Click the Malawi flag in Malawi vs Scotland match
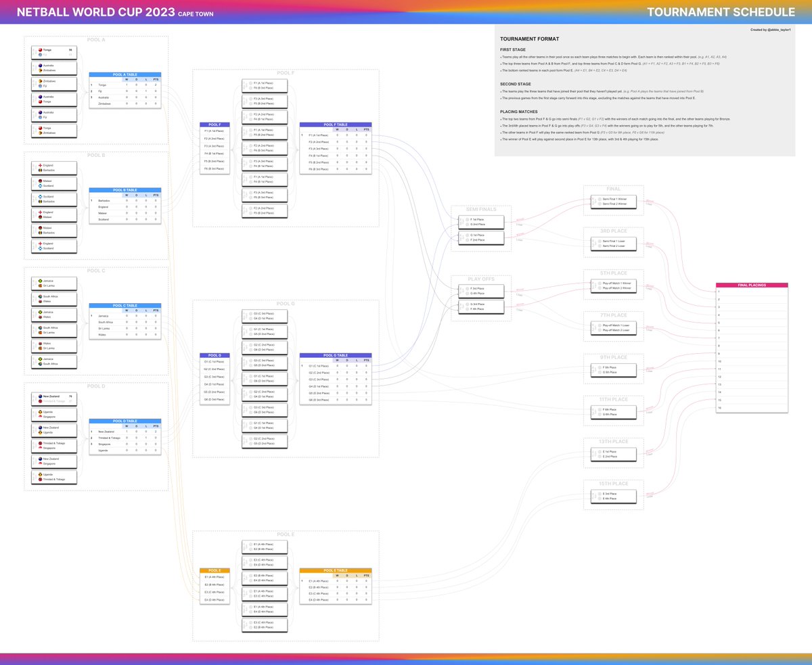This screenshot has height=665, width=812. pos(41,181)
